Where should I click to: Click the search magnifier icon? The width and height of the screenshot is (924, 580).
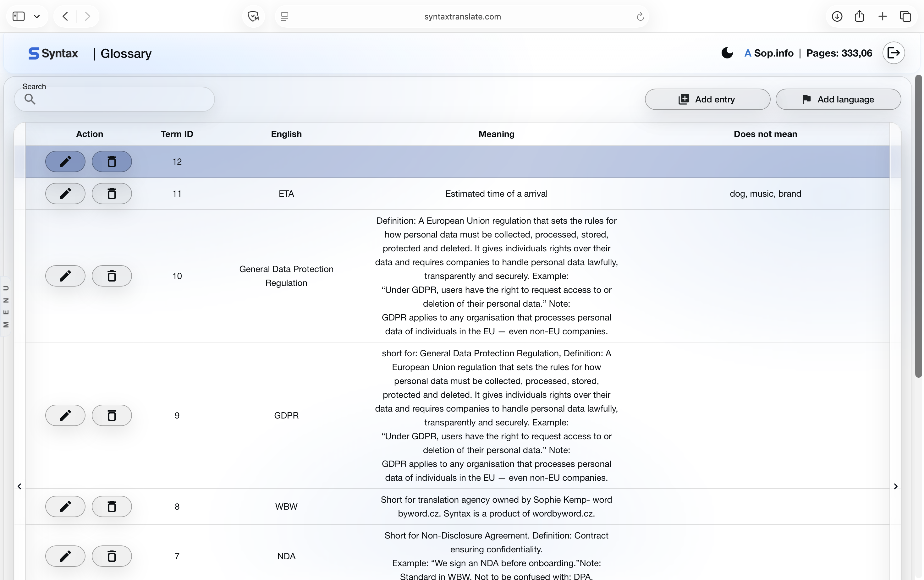30,99
